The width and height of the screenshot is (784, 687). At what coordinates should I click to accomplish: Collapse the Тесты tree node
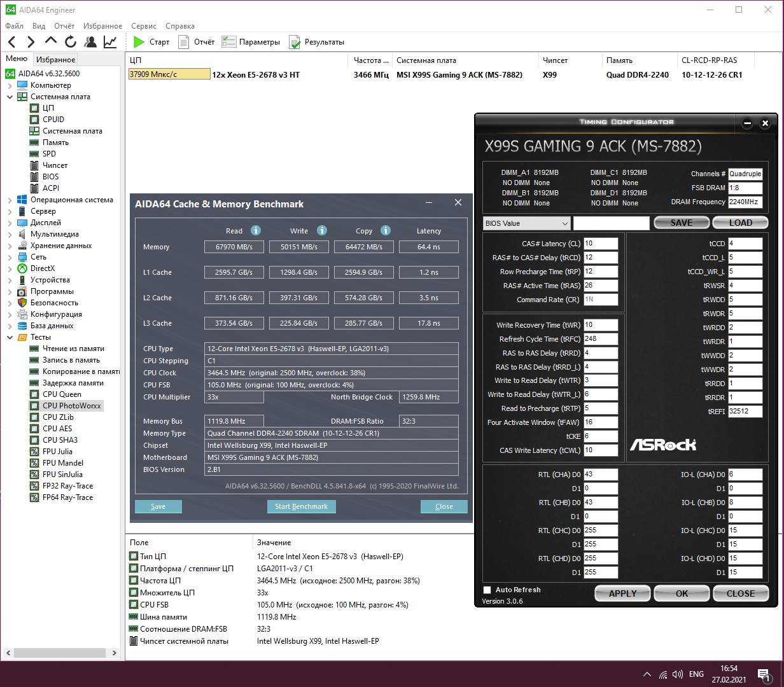tap(10, 337)
